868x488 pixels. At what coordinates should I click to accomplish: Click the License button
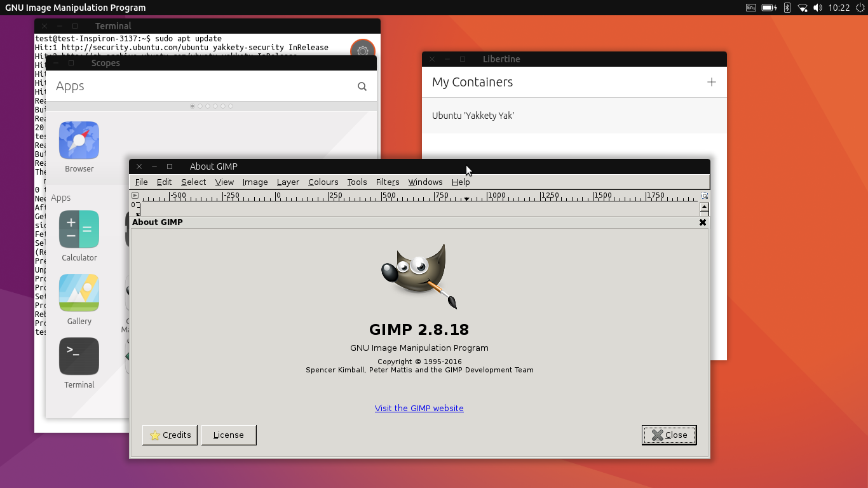pyautogui.click(x=229, y=435)
